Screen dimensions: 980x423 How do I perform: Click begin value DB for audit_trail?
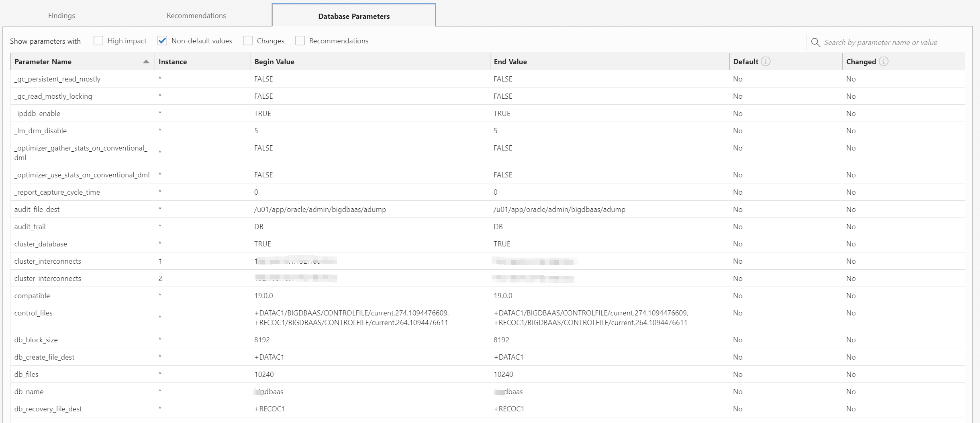tap(259, 227)
